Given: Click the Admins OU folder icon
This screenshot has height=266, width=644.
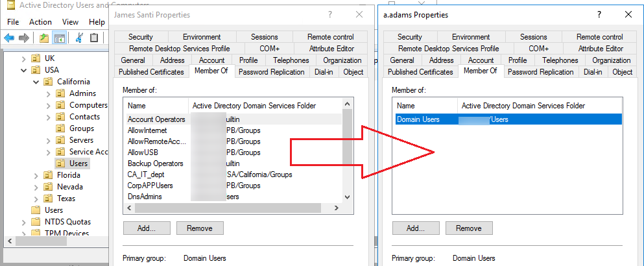Looking at the screenshot, I should coord(60,93).
